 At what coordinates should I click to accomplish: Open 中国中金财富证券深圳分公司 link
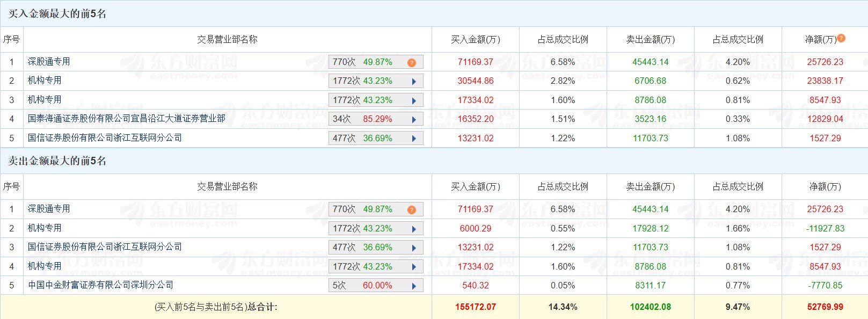(x=100, y=285)
